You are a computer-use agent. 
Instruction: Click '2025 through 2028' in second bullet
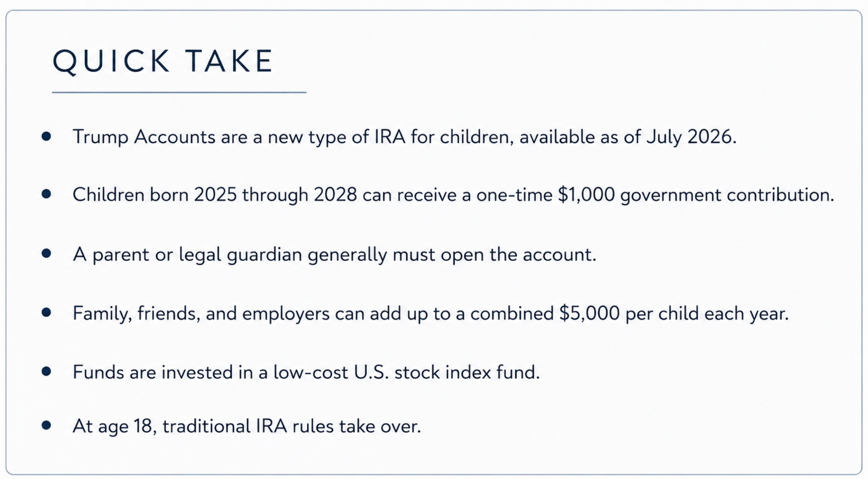point(275,195)
